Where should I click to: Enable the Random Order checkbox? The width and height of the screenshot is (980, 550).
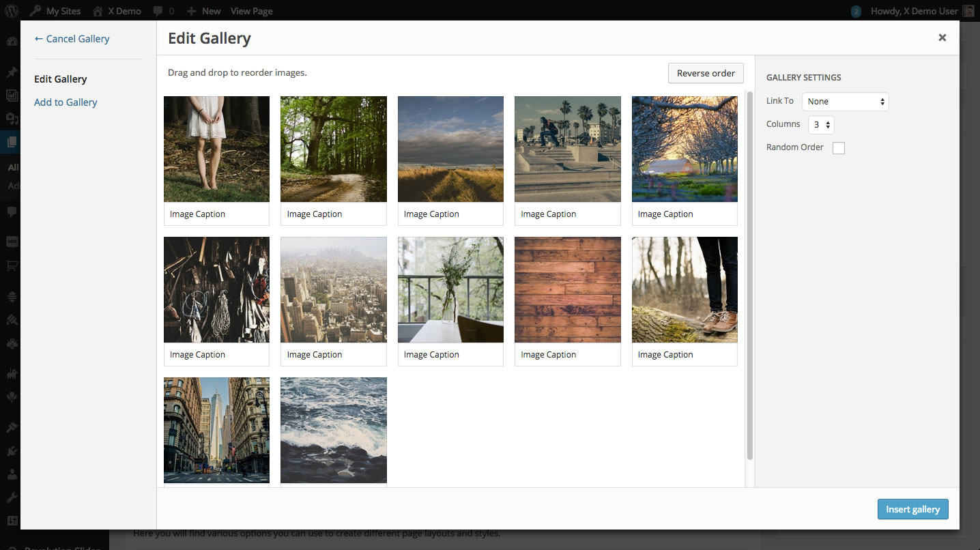click(839, 148)
